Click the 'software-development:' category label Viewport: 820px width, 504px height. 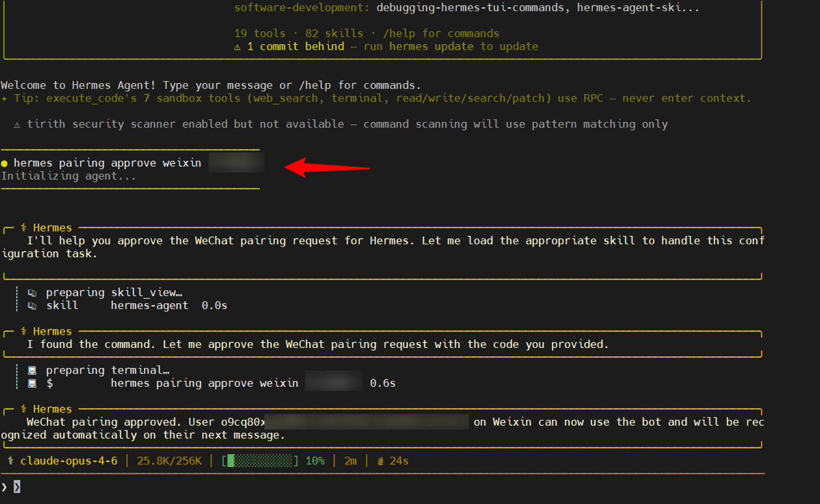coord(302,8)
